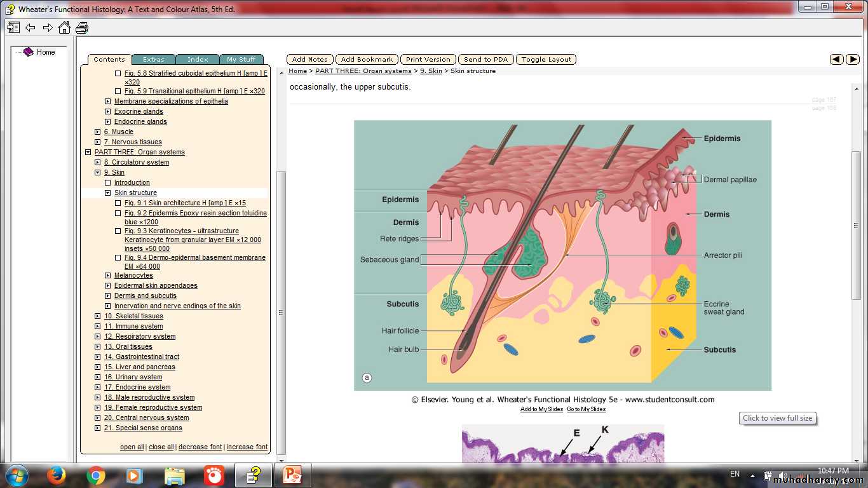Click the Add Bookmark button
868x488 pixels.
tap(367, 59)
